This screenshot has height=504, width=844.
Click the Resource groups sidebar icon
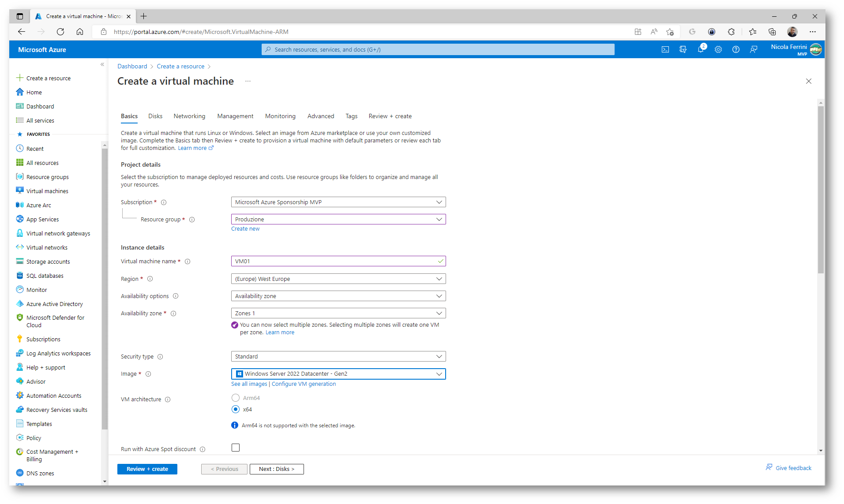pyautogui.click(x=20, y=176)
